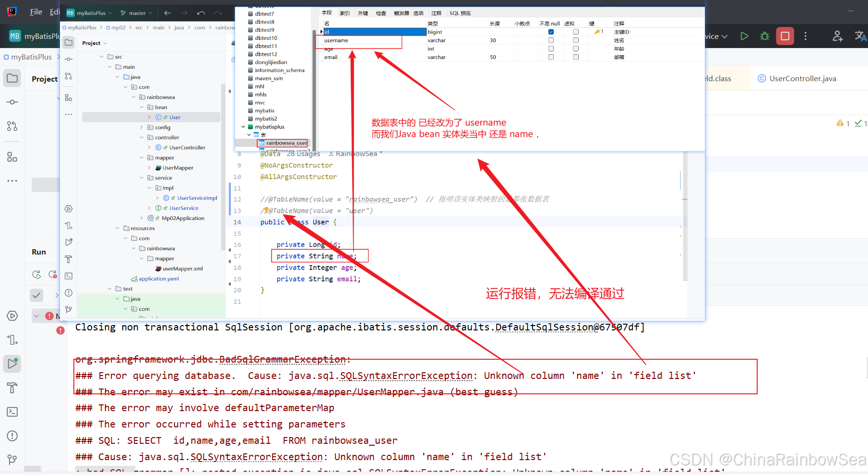Open the Terminal tool window icon
The width and height of the screenshot is (868, 475).
12,412
